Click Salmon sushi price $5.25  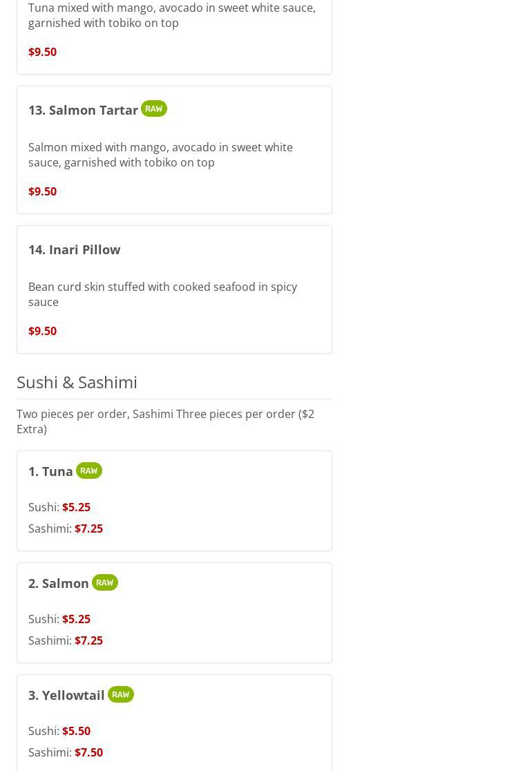(76, 619)
